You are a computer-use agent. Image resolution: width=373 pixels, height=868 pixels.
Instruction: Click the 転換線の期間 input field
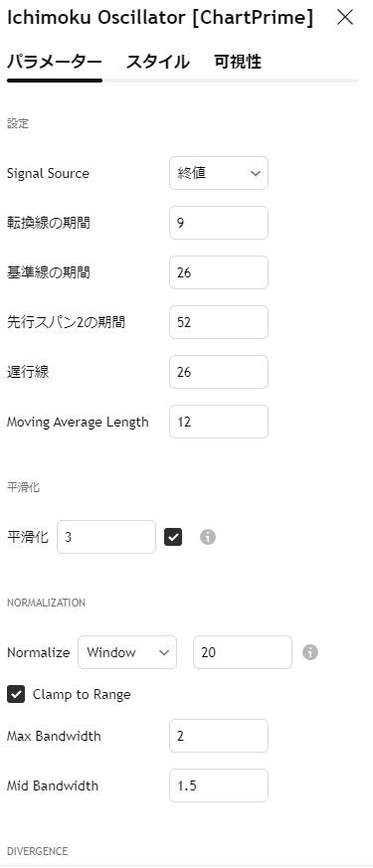click(x=219, y=223)
